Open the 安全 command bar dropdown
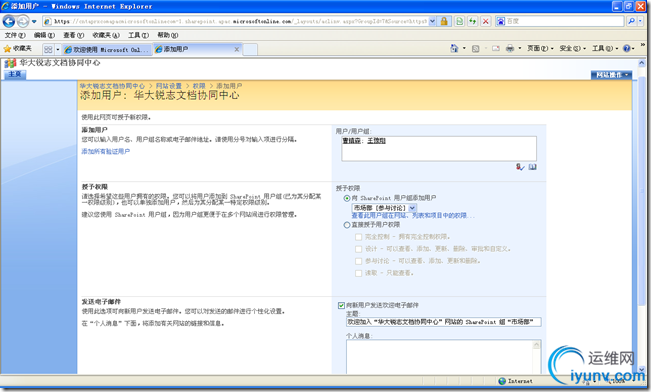This screenshot has height=392, width=651. tap(573, 49)
